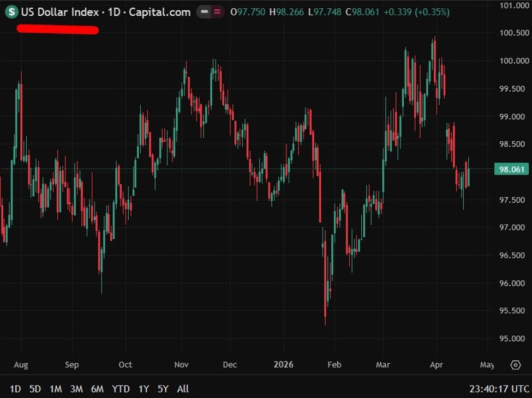Open chart settings hexagon gear icon
The width and height of the screenshot is (532, 398).
pos(515,365)
